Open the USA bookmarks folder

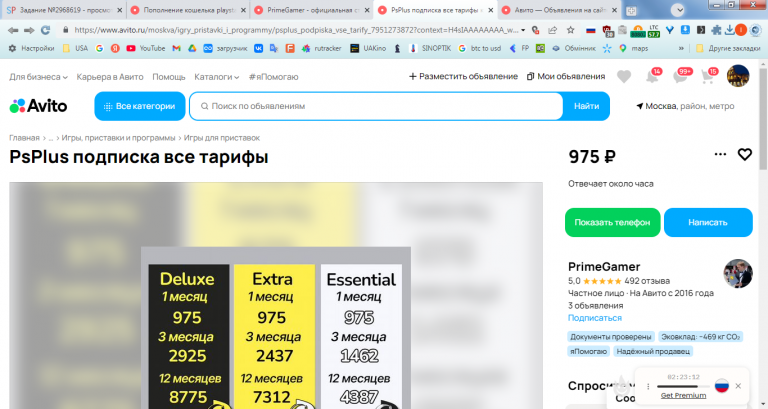75,48
